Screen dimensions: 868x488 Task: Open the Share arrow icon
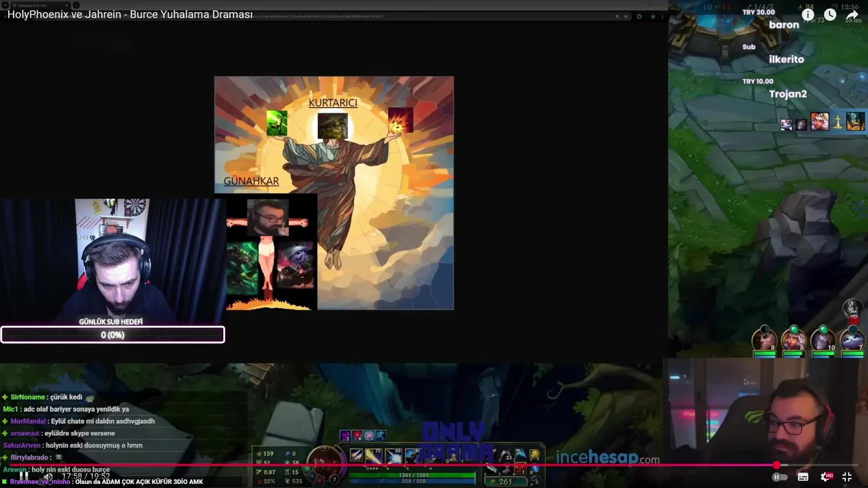(852, 14)
